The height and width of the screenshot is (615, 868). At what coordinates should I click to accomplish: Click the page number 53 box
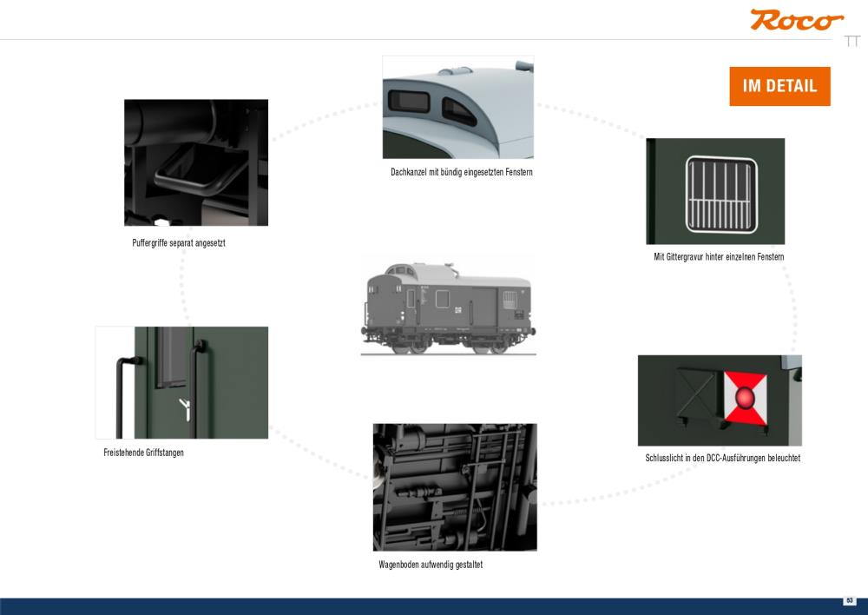[x=850, y=600]
